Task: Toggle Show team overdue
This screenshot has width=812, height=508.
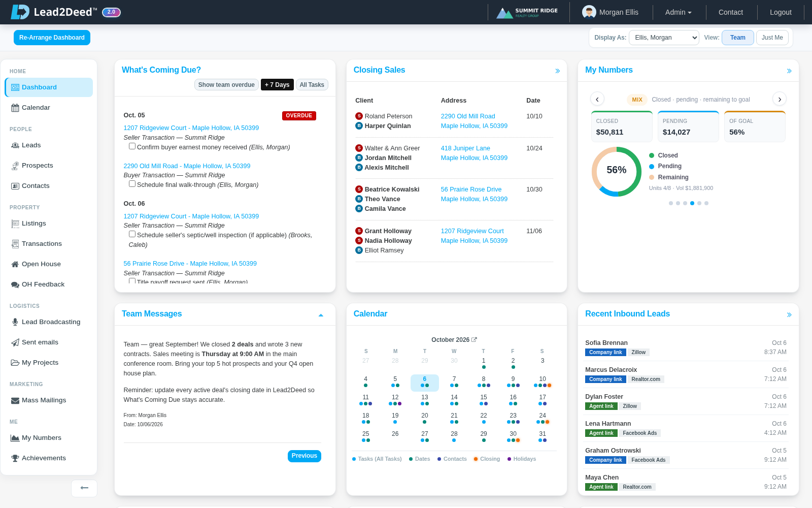Action: tap(226, 85)
